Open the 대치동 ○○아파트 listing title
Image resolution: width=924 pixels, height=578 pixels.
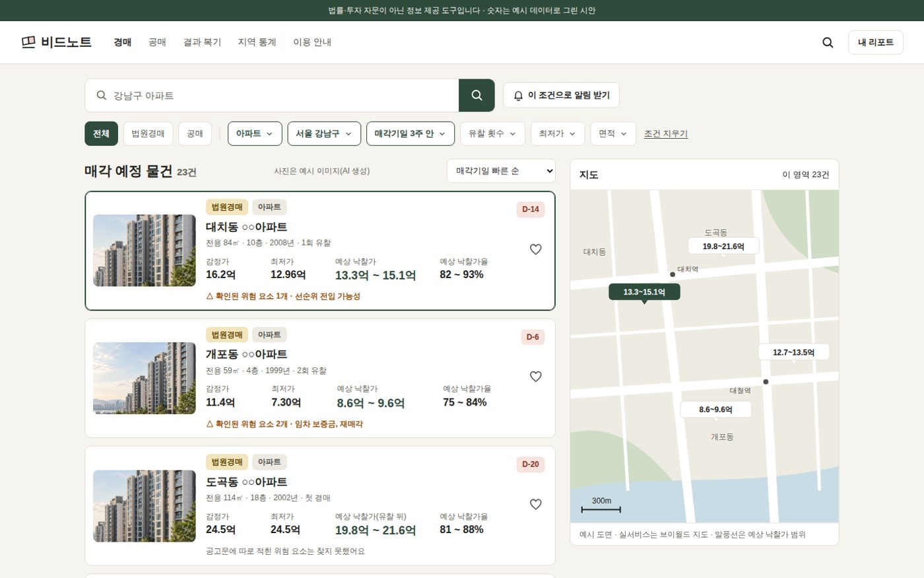click(246, 227)
